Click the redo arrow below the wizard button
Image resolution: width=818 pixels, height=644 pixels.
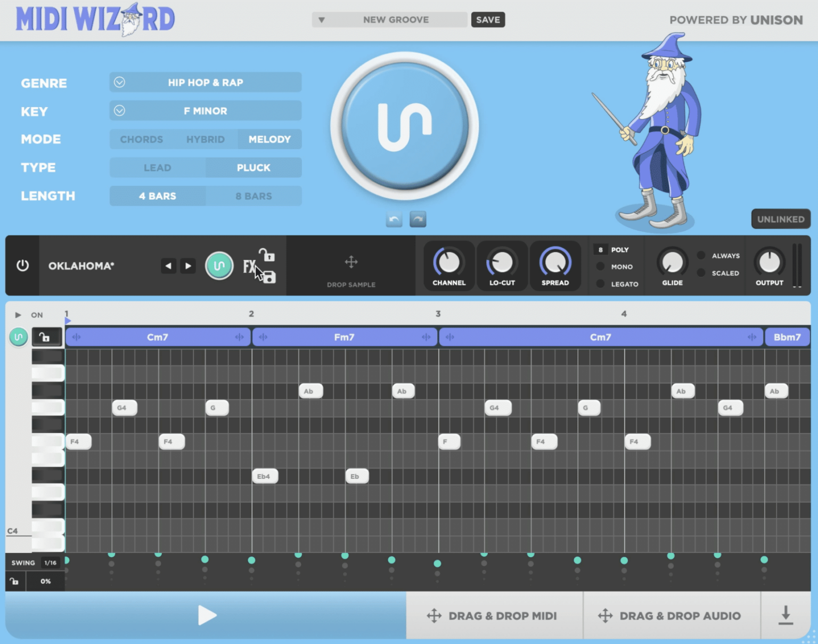tap(418, 219)
